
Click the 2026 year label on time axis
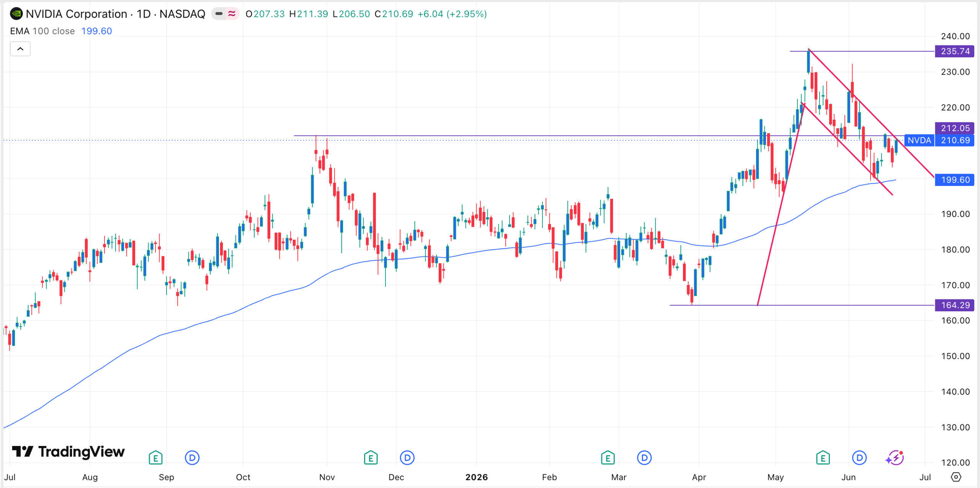pyautogui.click(x=477, y=477)
